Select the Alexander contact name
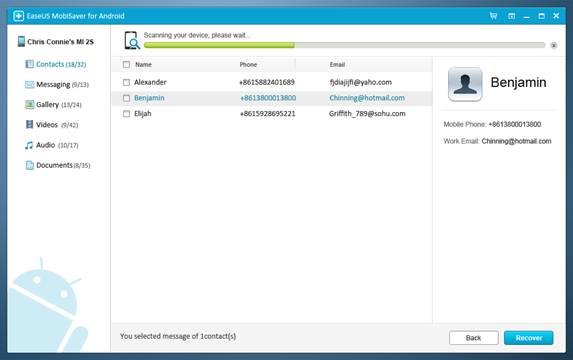 150,82
